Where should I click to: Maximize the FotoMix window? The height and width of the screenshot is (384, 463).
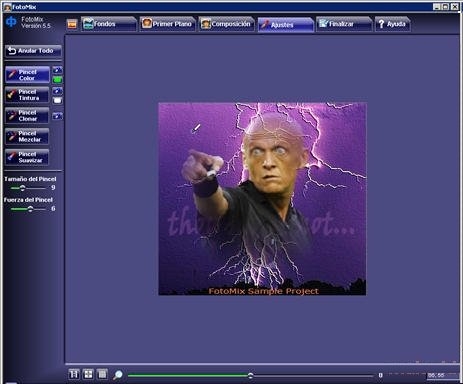pyautogui.click(x=446, y=7)
